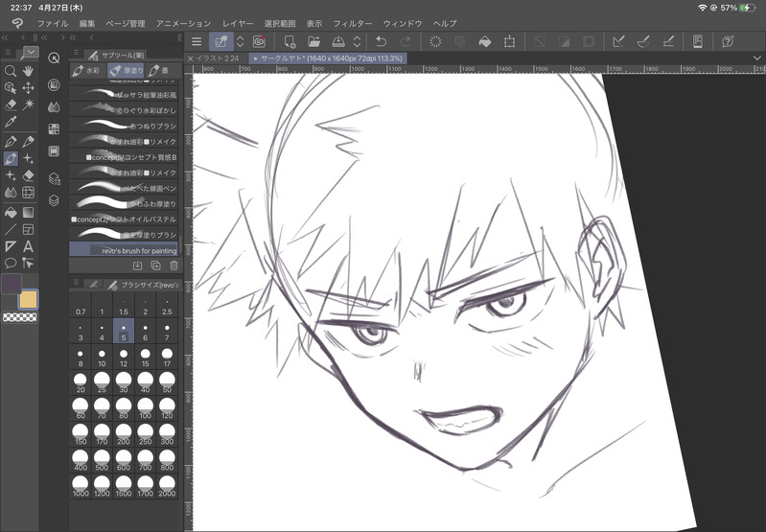766x532 pixels.
Task: Delete sub tool with trash icon
Action: point(174,266)
